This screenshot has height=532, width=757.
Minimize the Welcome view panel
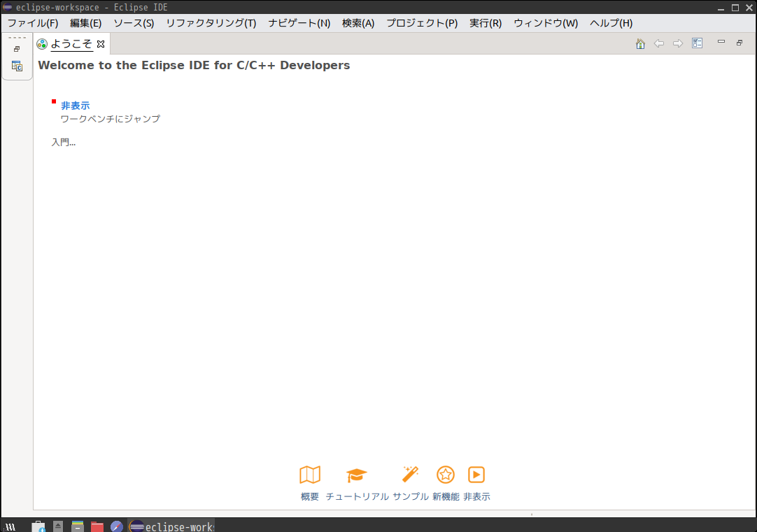[721, 42]
